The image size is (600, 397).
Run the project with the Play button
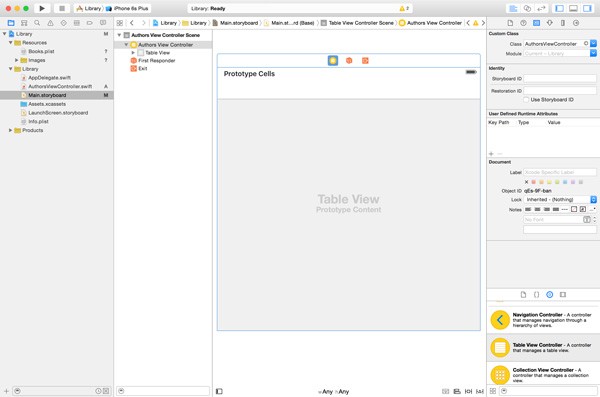[42, 8]
